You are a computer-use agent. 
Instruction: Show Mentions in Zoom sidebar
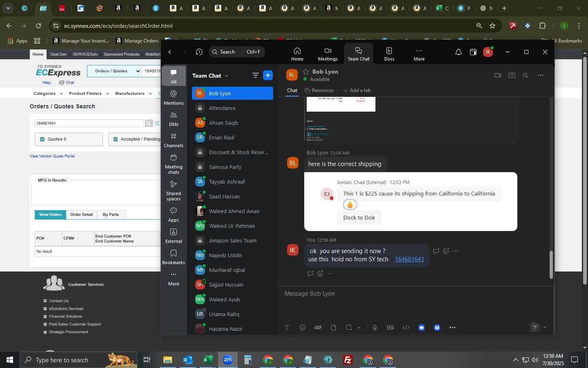click(174, 97)
